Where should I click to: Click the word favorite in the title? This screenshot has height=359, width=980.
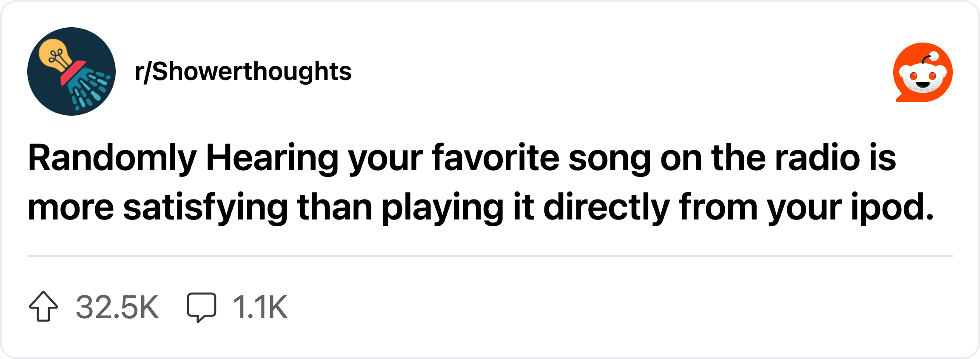496,158
